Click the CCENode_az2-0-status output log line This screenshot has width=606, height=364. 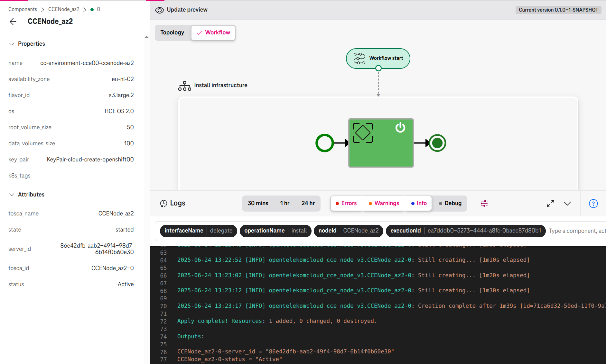click(x=229, y=359)
